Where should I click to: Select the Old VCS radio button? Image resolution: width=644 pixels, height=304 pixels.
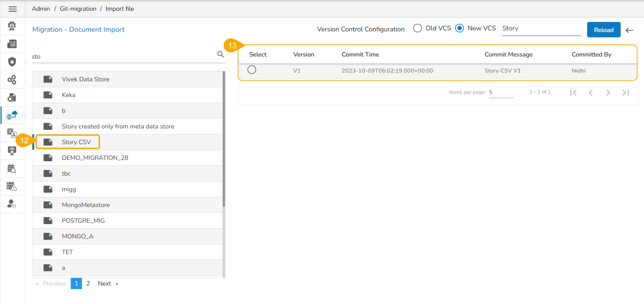click(418, 28)
